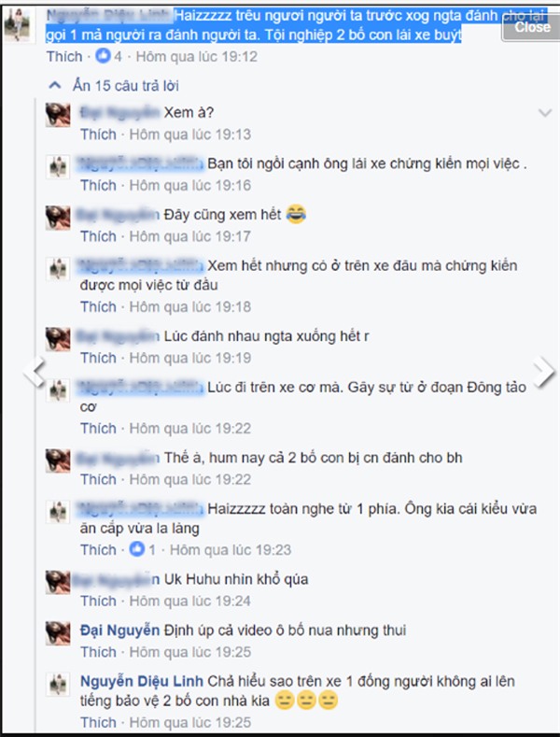Click the like count icon on 19:23 comment
560x737 pixels.
[136, 549]
